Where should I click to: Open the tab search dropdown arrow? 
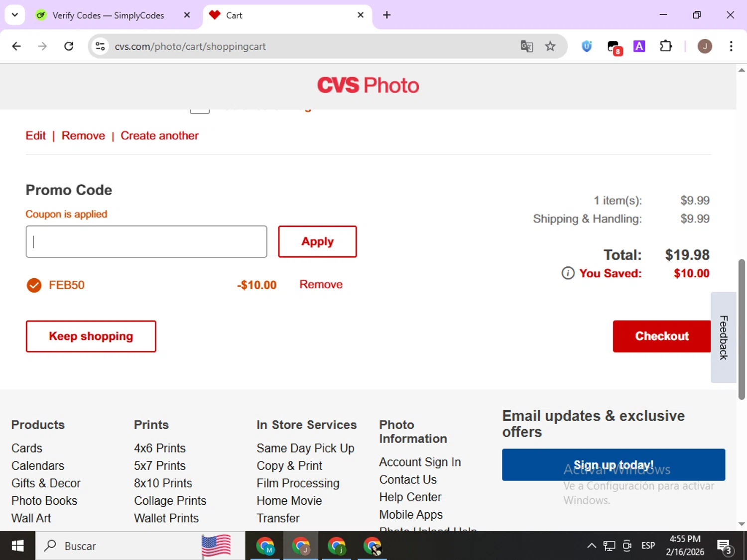tap(15, 15)
